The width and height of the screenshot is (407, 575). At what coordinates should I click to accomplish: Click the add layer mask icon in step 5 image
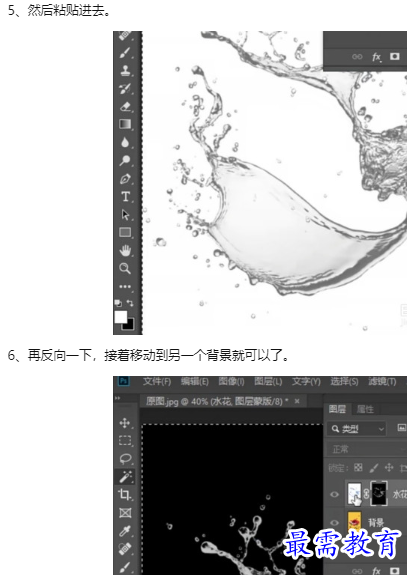click(395, 56)
